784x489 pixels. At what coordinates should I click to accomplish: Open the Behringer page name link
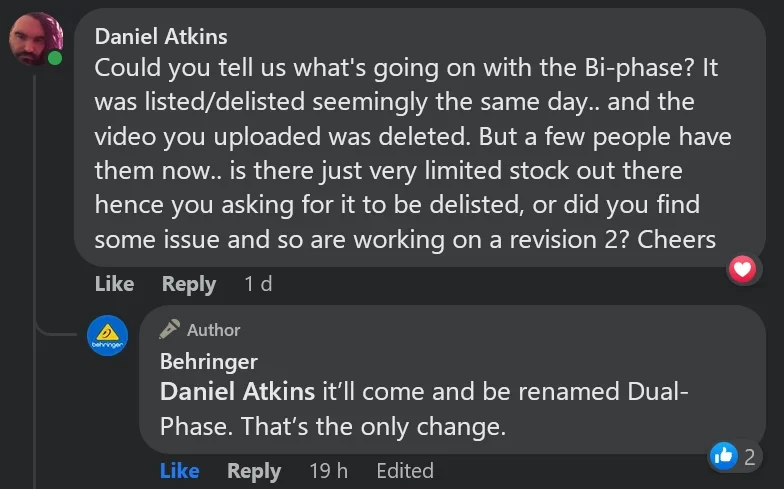208,361
